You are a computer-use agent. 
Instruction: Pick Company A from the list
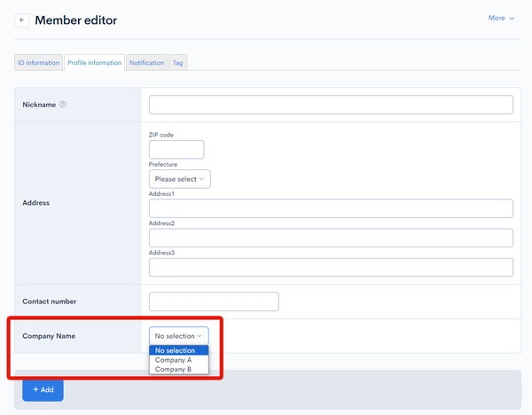pyautogui.click(x=179, y=360)
